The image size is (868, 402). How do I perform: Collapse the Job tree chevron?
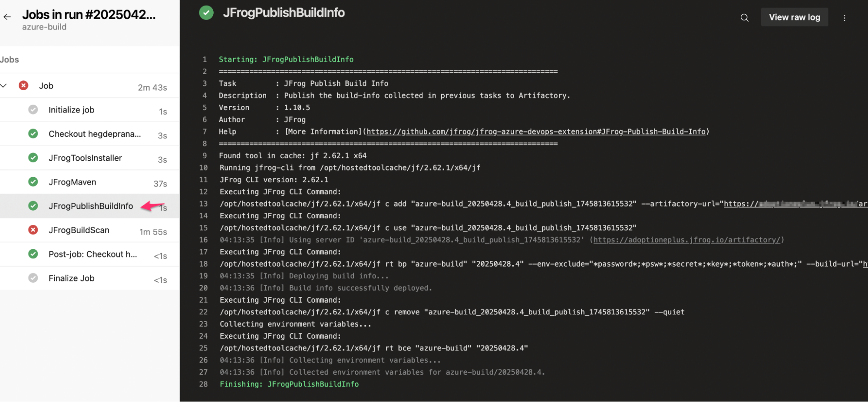pos(4,86)
